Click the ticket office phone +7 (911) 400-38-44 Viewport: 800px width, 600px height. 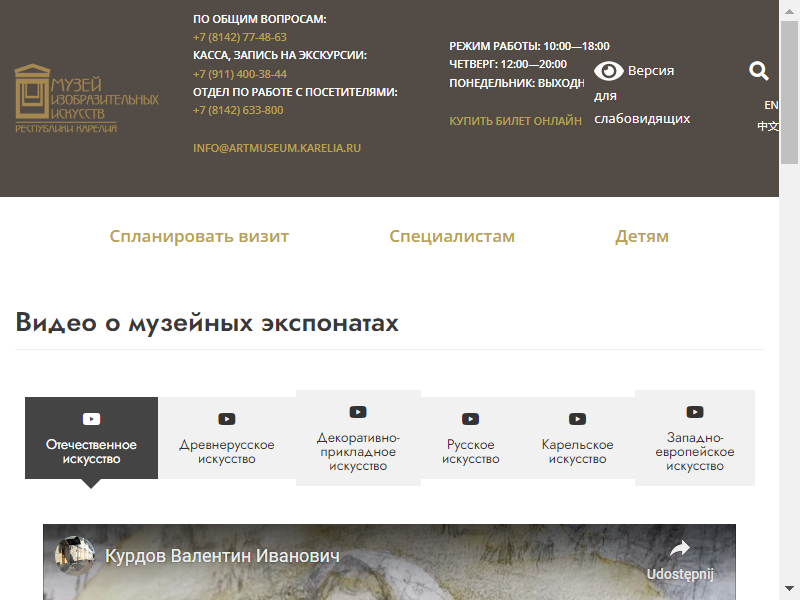[240, 74]
